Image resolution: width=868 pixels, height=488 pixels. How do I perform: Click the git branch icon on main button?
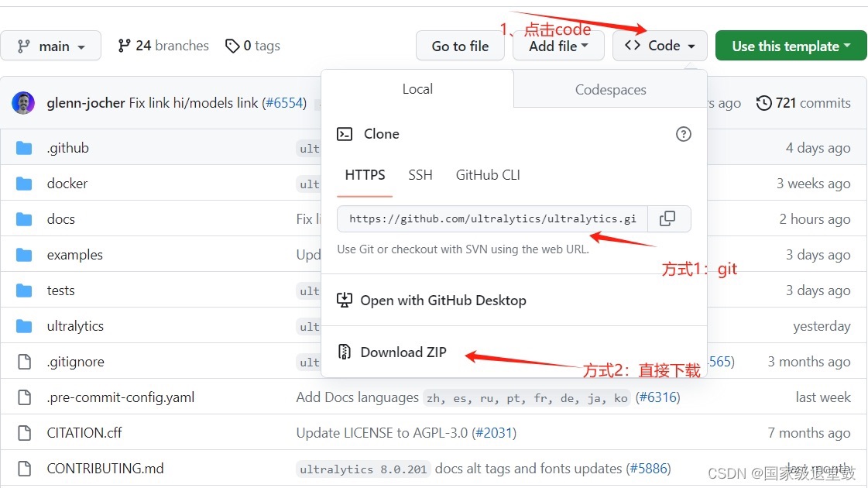point(24,46)
